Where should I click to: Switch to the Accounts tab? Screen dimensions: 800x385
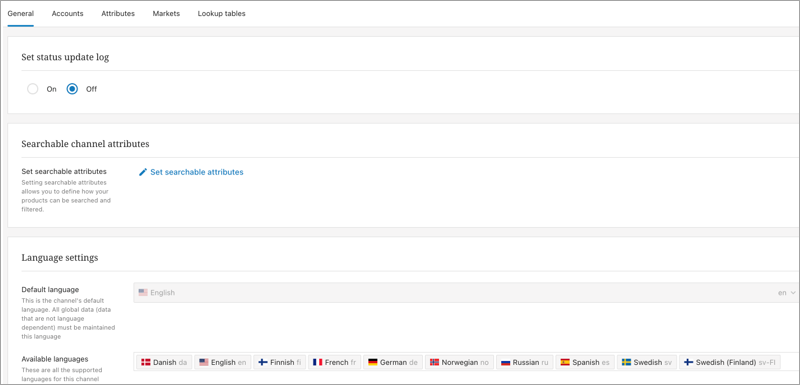point(67,14)
